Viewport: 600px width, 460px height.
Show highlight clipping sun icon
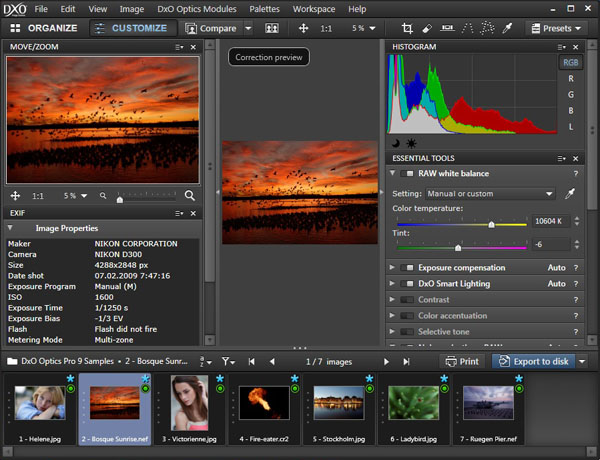pos(410,144)
